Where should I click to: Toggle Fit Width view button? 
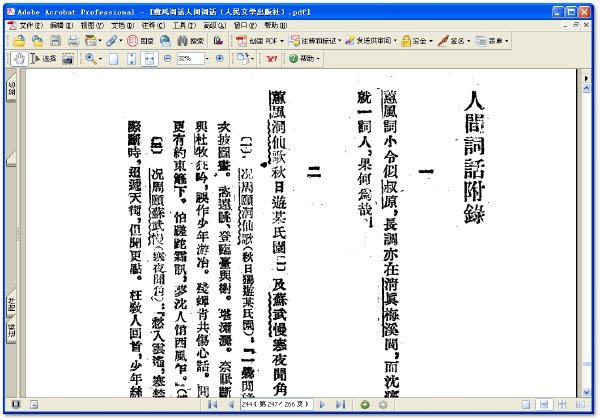149,59
